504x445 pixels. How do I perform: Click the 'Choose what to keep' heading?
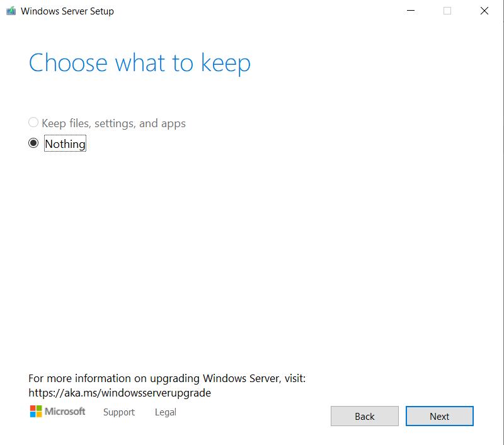coord(139,63)
